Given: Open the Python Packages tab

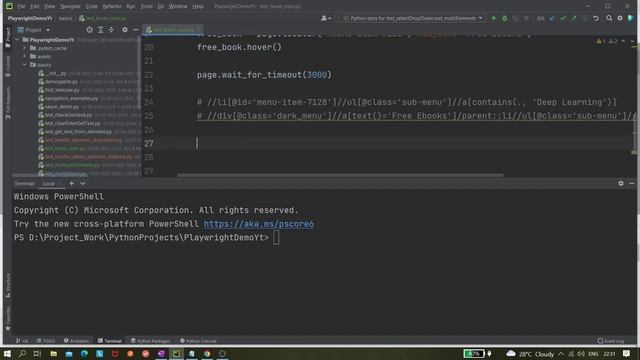Looking at the screenshot, I should 150,341.
